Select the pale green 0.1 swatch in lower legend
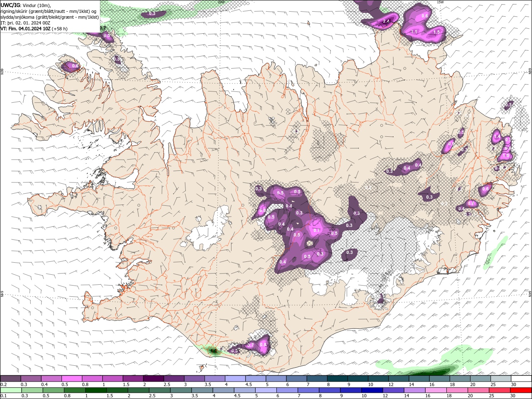The width and height of the screenshot is (532, 399). click(x=10, y=390)
